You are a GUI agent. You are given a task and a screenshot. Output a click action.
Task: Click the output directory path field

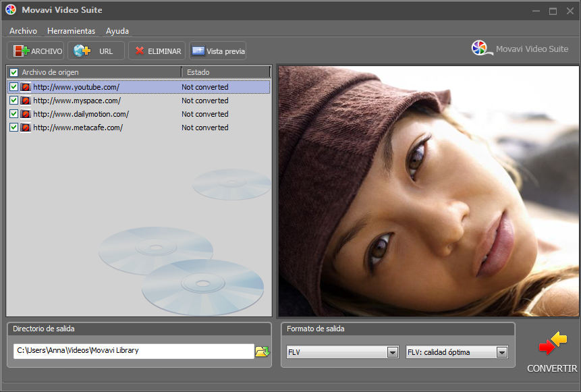(134, 352)
